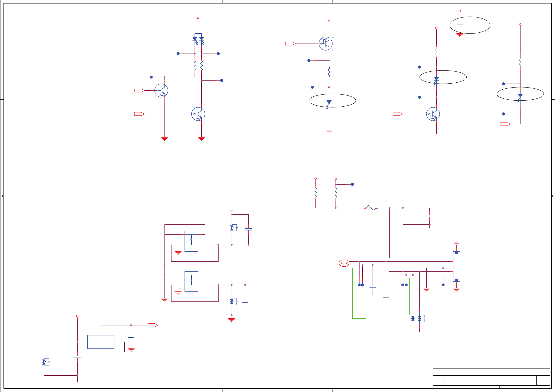Image resolution: width=555 pixels, height=392 pixels.
Task: Click the lower transistor under dual LEDs
Action: 198,114
